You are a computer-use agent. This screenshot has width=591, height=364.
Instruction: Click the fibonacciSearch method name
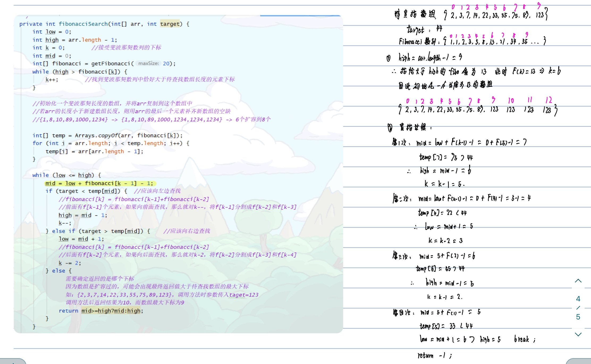83,24
